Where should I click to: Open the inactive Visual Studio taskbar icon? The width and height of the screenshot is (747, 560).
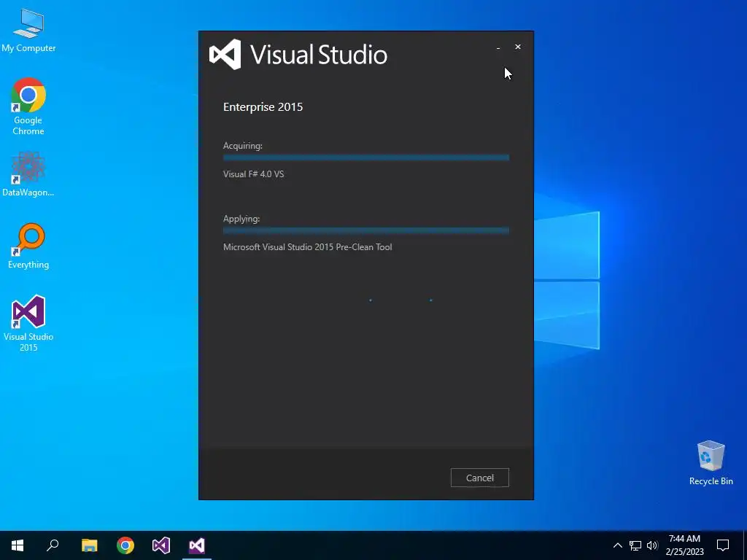tap(161, 545)
